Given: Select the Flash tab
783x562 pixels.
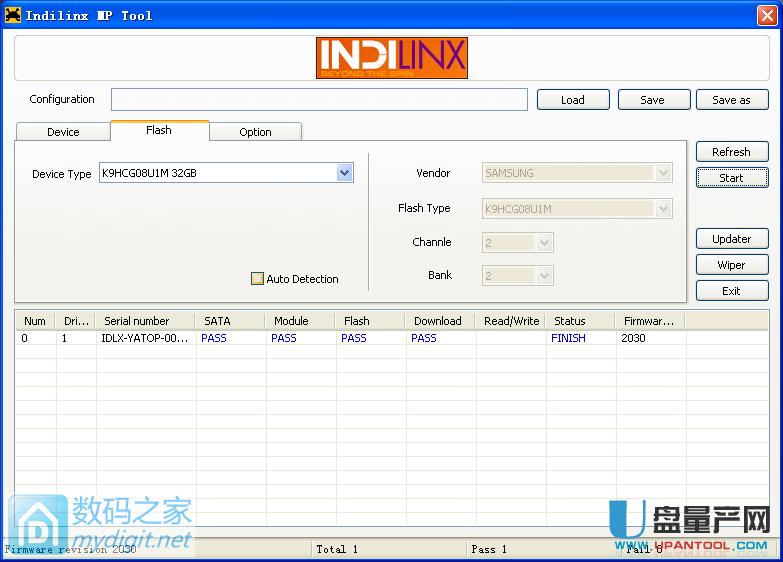Looking at the screenshot, I should (159, 130).
